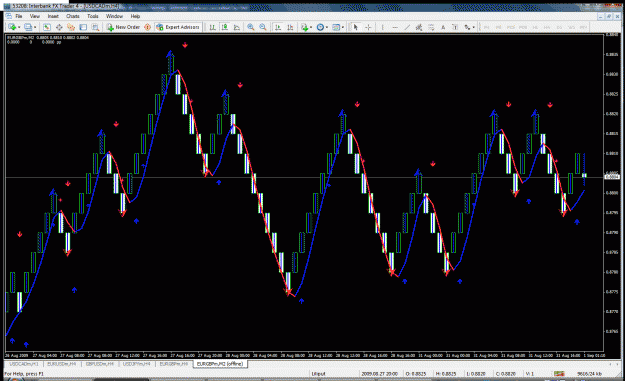This screenshot has width=625, height=381.
Task: Zoom out the chart
Action: tap(263, 27)
